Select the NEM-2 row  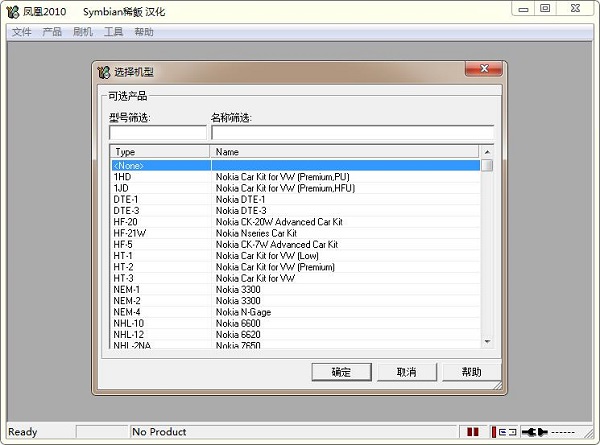point(295,301)
